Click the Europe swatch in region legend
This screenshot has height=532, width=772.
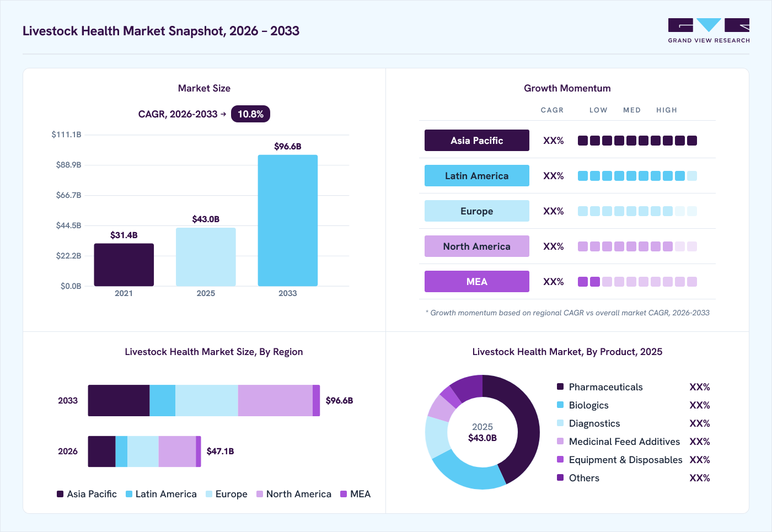pyautogui.click(x=209, y=494)
